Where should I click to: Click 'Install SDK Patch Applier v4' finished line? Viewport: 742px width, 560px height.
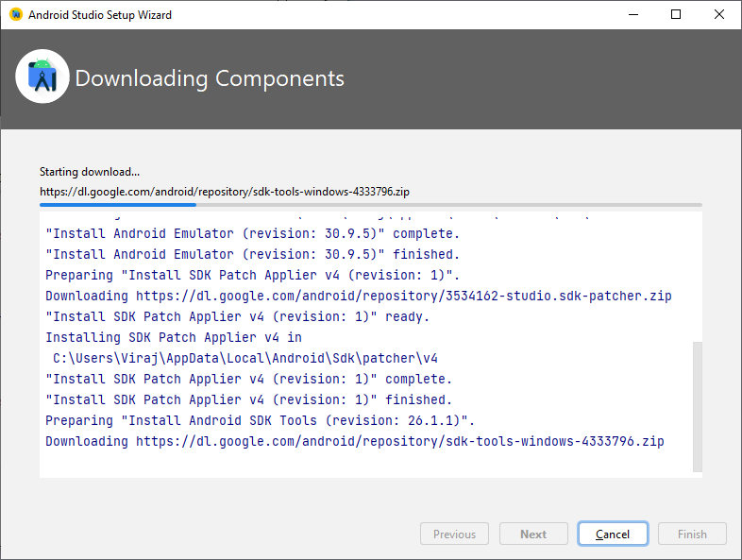point(248,400)
